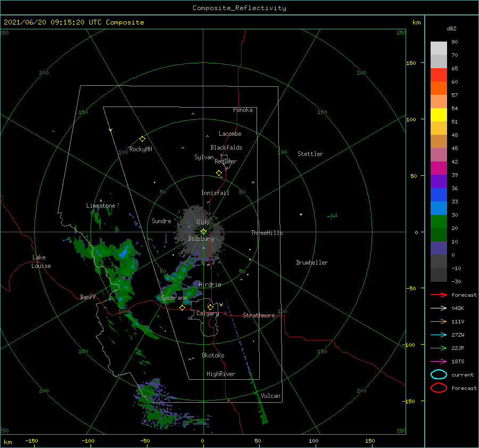Click the yellow radar site marker at center
This screenshot has height=448, width=479.
click(203, 232)
